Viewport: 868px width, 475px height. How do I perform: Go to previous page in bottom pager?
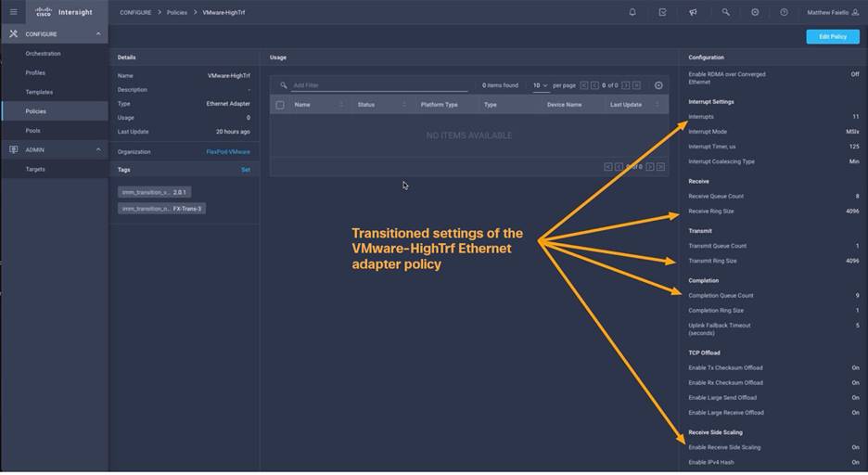pos(619,167)
